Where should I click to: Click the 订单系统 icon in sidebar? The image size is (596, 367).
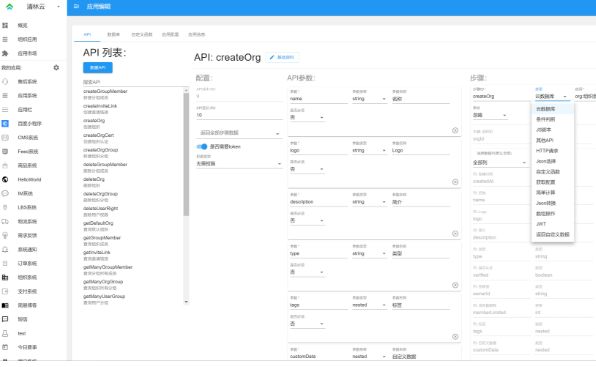click(x=5, y=263)
